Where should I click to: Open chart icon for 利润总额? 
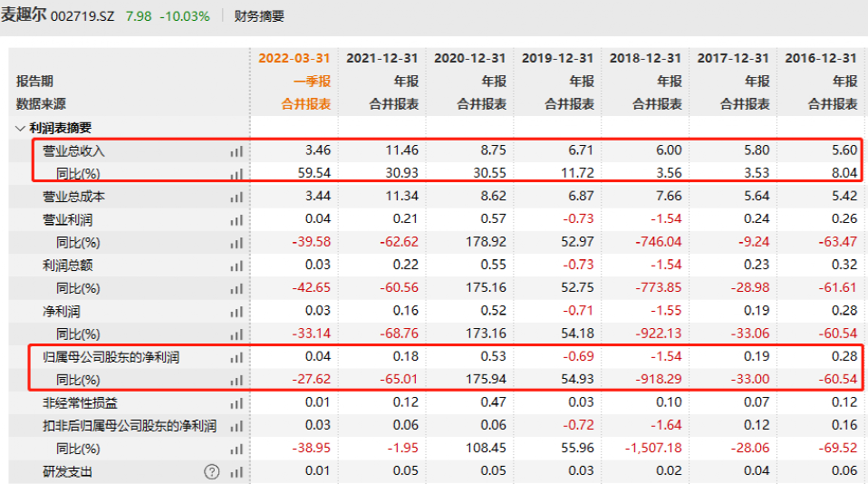[236, 266]
